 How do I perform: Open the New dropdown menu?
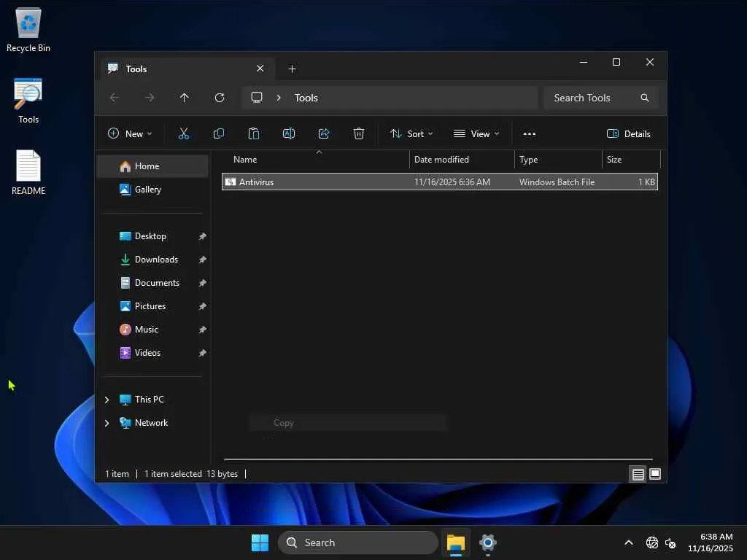pos(130,134)
